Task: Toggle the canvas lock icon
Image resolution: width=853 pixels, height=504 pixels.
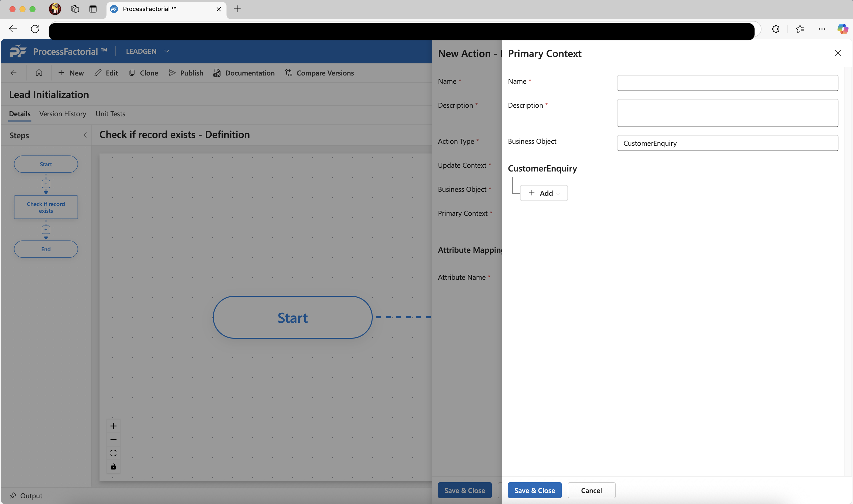Action: coord(113,467)
